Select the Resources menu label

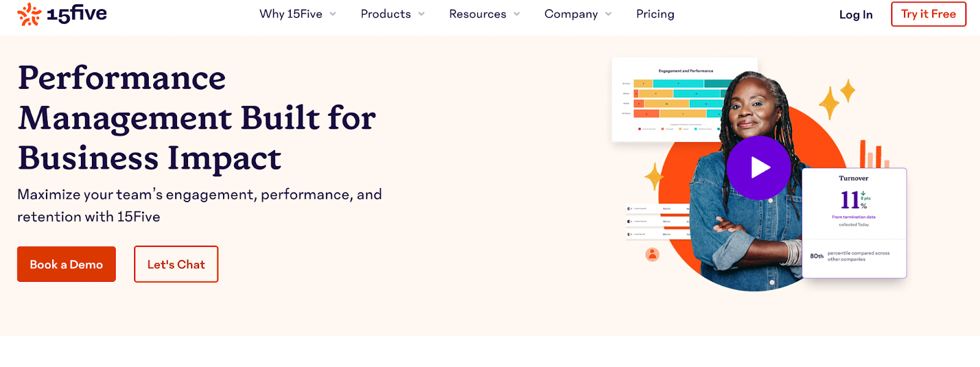point(477,14)
